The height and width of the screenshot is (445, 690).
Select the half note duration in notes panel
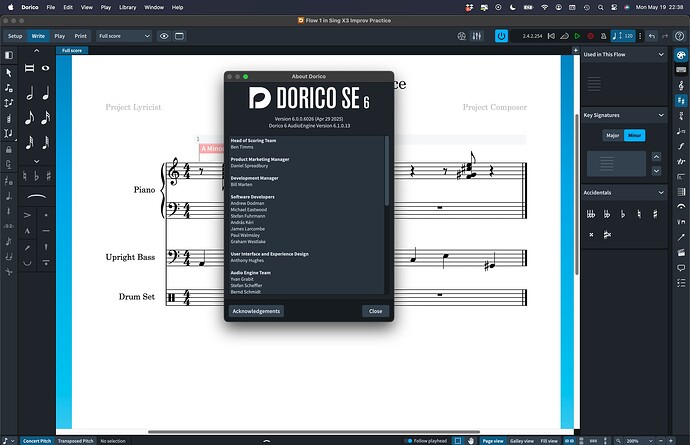tap(29, 93)
